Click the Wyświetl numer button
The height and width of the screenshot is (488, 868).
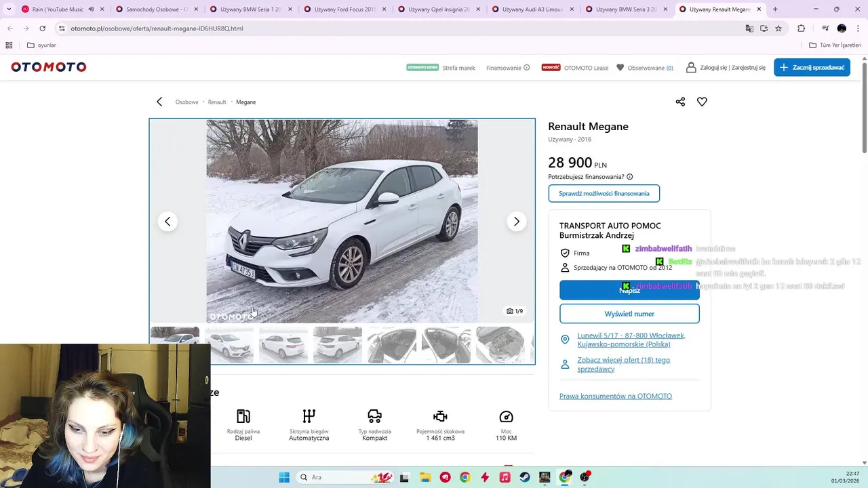629,314
